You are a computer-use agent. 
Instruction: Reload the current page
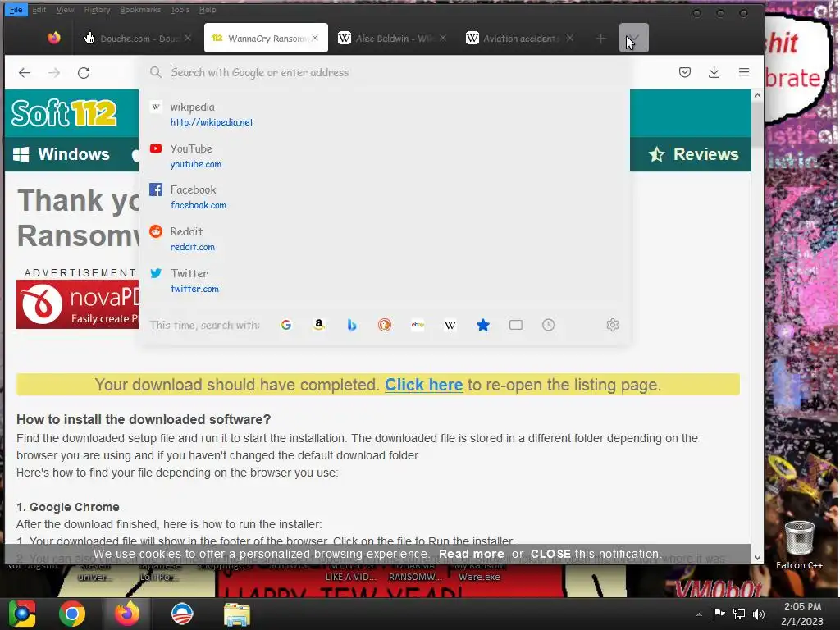pyautogui.click(x=84, y=72)
